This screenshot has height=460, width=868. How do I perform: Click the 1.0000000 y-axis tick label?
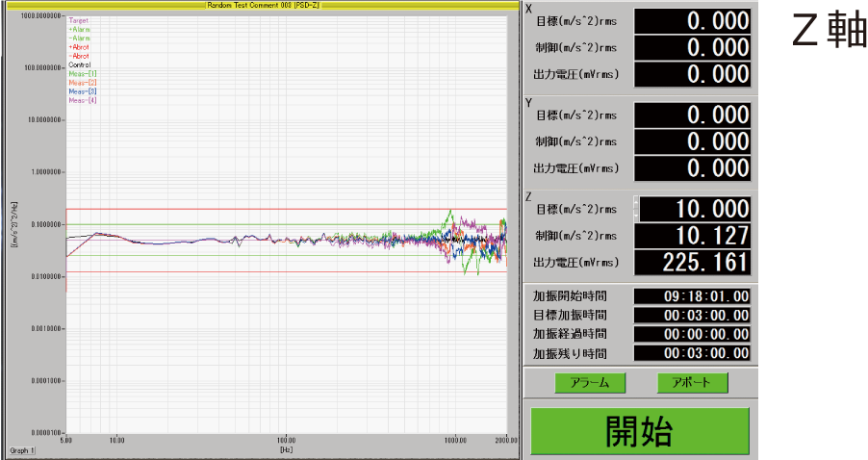[x=46, y=171]
